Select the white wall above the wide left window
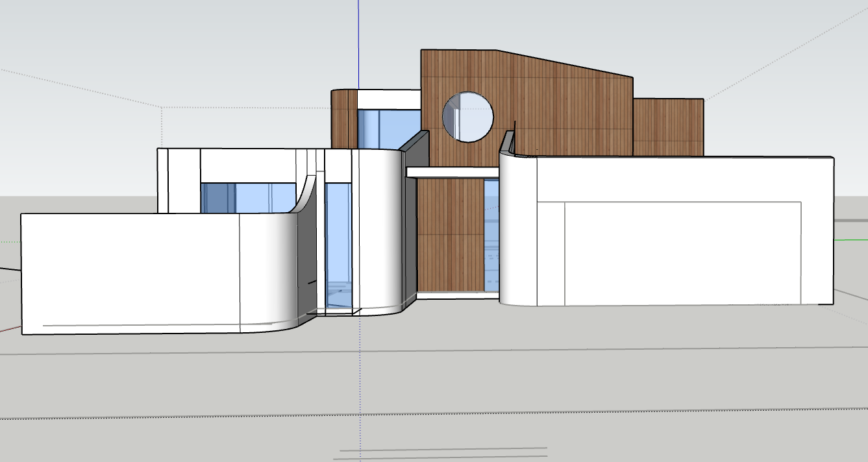Image resolution: width=868 pixels, height=462 pixels. tap(247, 165)
